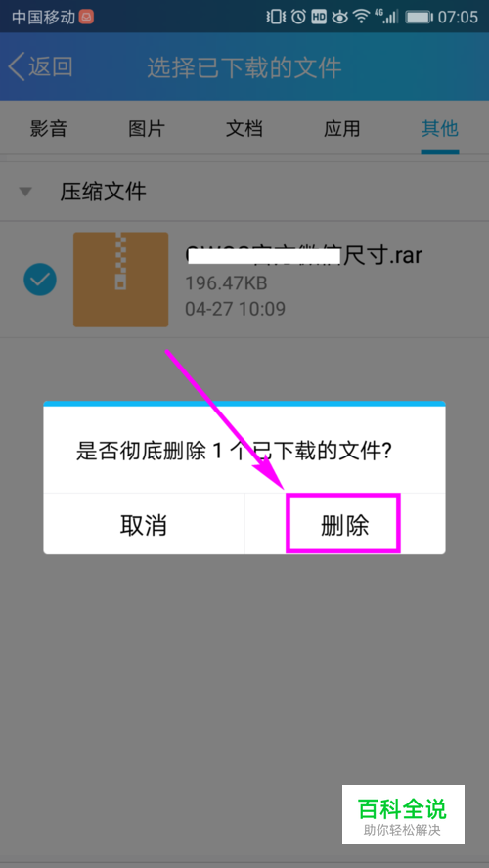Screen dimensions: 489x868
Task: Tap the Wi-Fi signal status icon
Action: point(362,17)
